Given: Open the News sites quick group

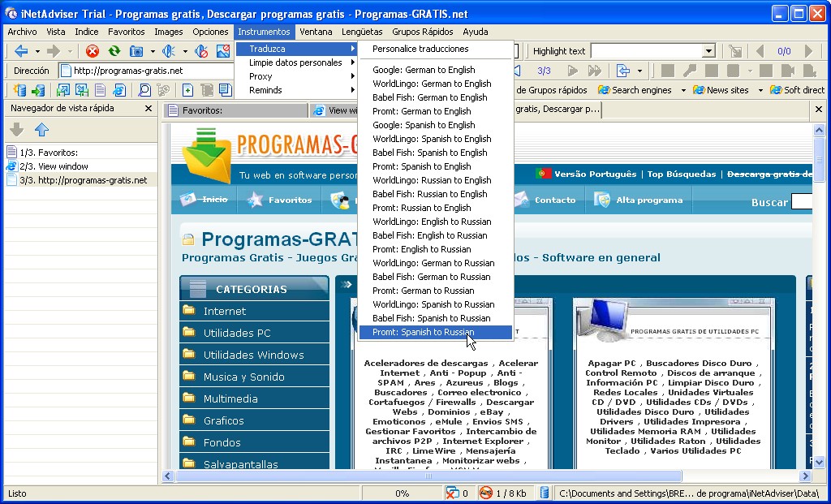Looking at the screenshot, I should 721,90.
